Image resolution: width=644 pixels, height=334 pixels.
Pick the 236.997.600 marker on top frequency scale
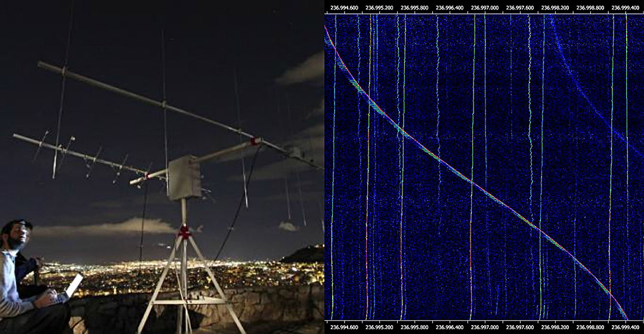tap(520, 8)
